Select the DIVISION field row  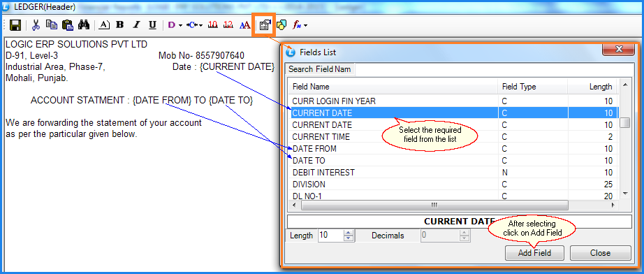(x=454, y=184)
